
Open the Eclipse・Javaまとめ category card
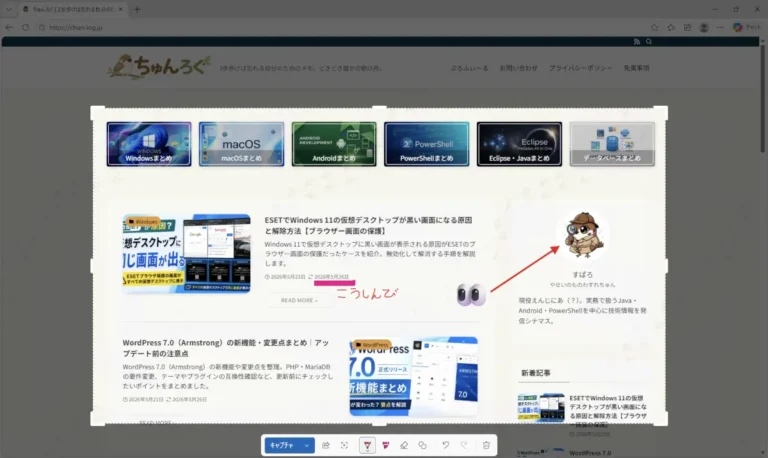pyautogui.click(x=519, y=144)
